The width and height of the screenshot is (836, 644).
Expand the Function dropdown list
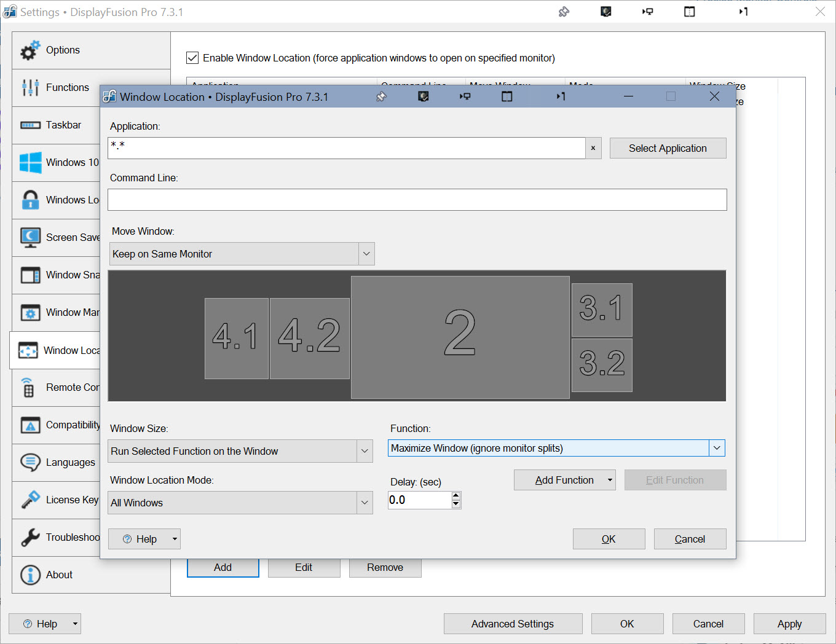pos(717,448)
